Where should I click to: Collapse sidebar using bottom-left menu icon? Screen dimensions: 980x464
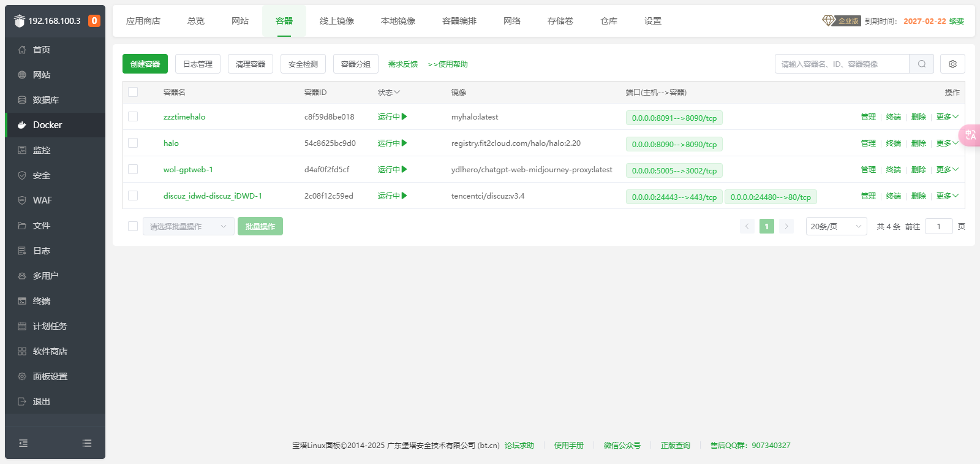[23, 443]
